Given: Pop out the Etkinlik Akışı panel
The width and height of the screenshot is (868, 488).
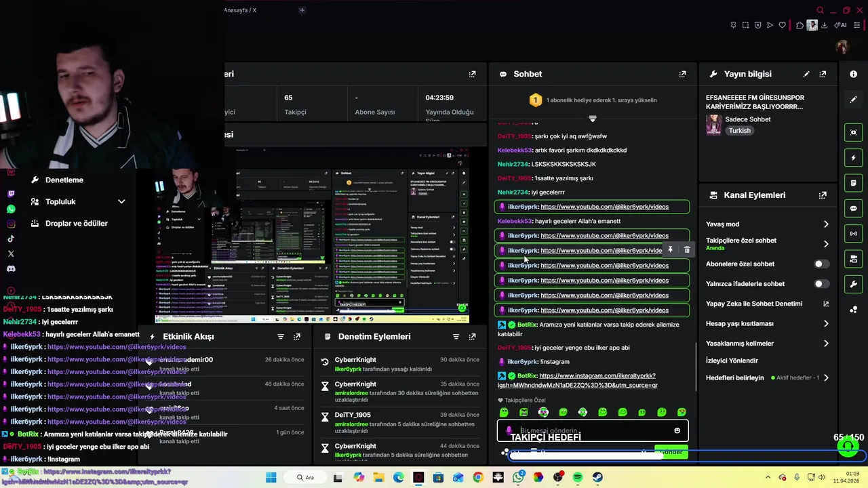Looking at the screenshot, I should (x=297, y=337).
